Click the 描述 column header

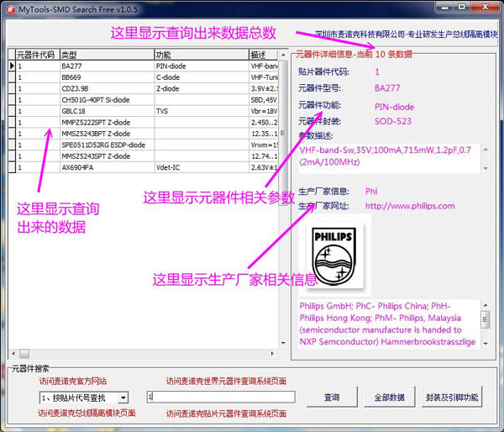tap(264, 55)
